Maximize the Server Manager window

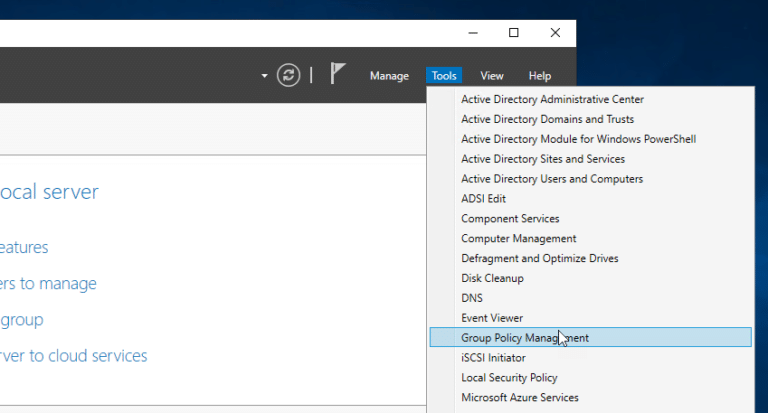(x=513, y=33)
